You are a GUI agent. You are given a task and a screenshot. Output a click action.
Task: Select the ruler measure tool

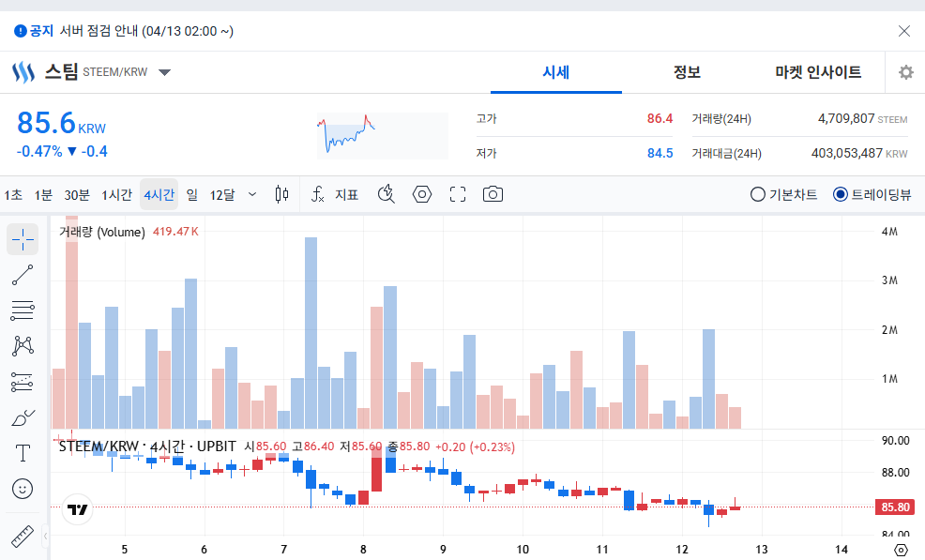(x=23, y=536)
